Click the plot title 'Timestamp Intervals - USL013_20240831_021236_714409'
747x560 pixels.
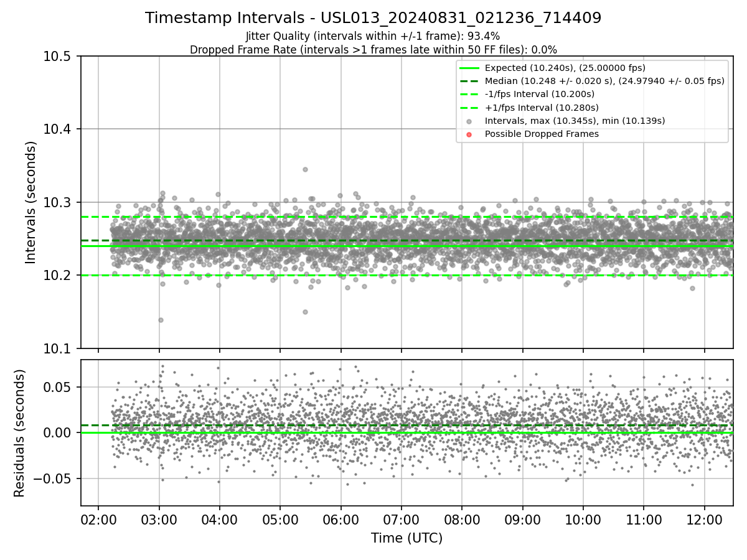pyautogui.click(x=374, y=18)
